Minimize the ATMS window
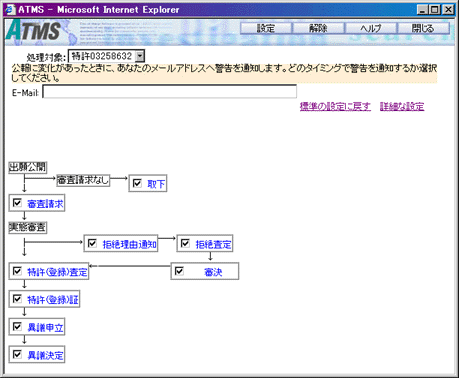459x378 pixels. pos(422,10)
